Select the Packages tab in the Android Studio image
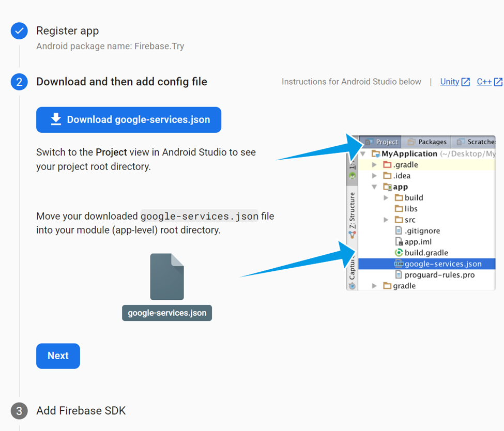504x431 pixels. tap(426, 142)
